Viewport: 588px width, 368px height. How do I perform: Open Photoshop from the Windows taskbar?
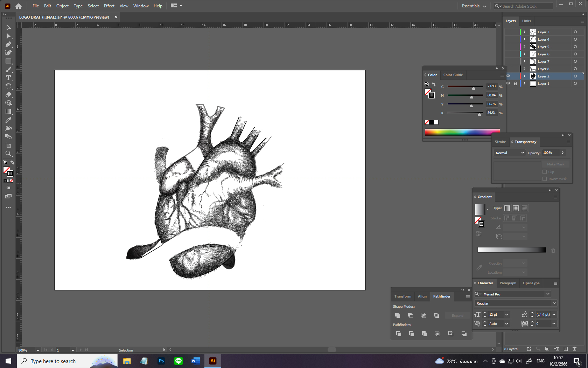coord(161,361)
